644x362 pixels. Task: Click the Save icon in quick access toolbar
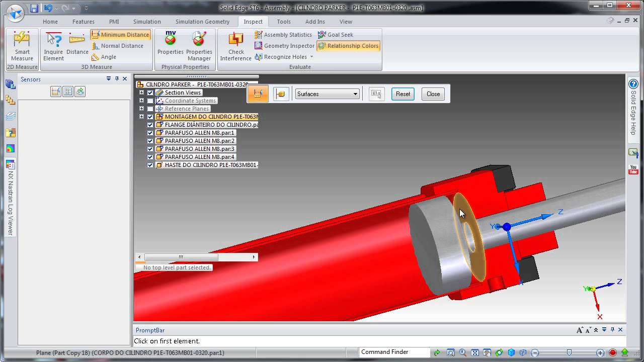point(34,8)
